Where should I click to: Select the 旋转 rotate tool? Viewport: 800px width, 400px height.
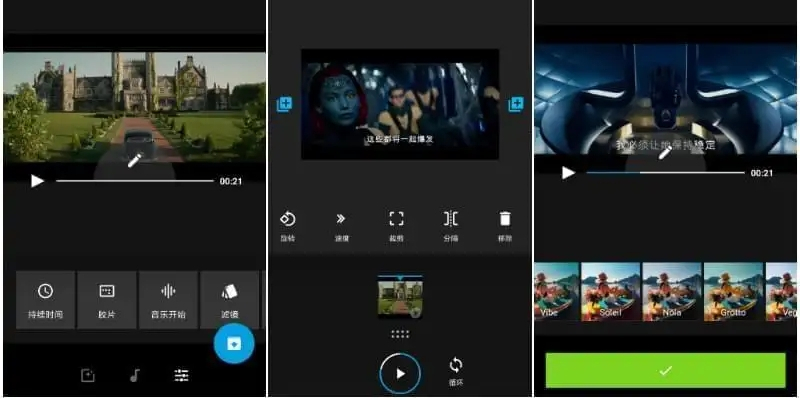pyautogui.click(x=288, y=226)
